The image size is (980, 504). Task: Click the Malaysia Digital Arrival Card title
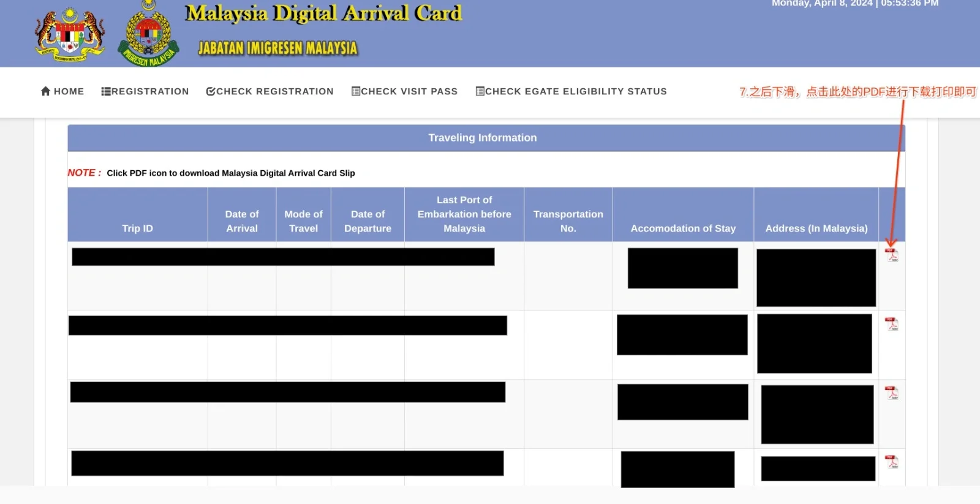323,13
